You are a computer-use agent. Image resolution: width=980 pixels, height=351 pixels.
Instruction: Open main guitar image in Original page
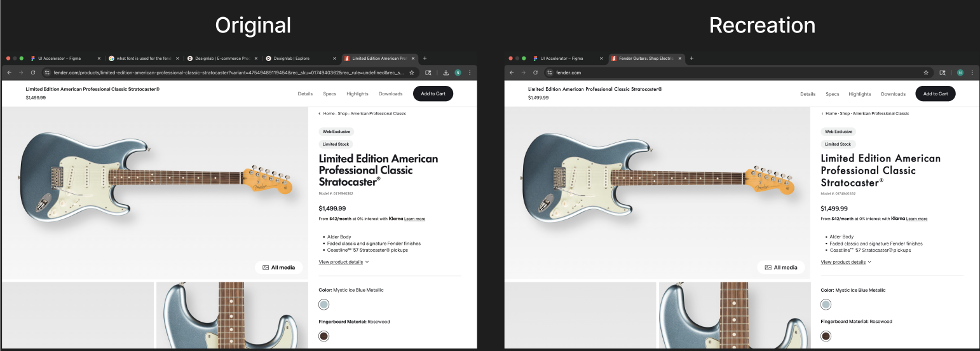click(x=154, y=194)
